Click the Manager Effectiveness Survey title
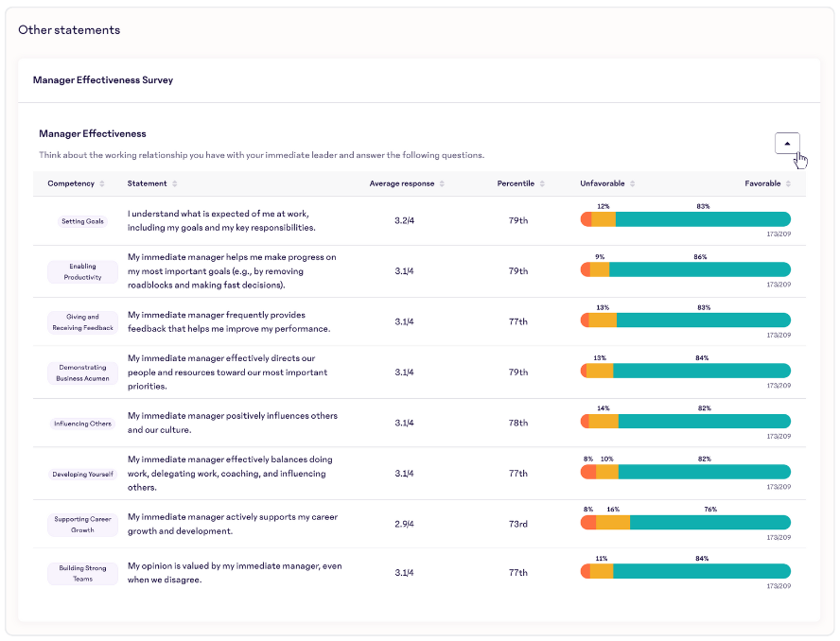 [103, 80]
